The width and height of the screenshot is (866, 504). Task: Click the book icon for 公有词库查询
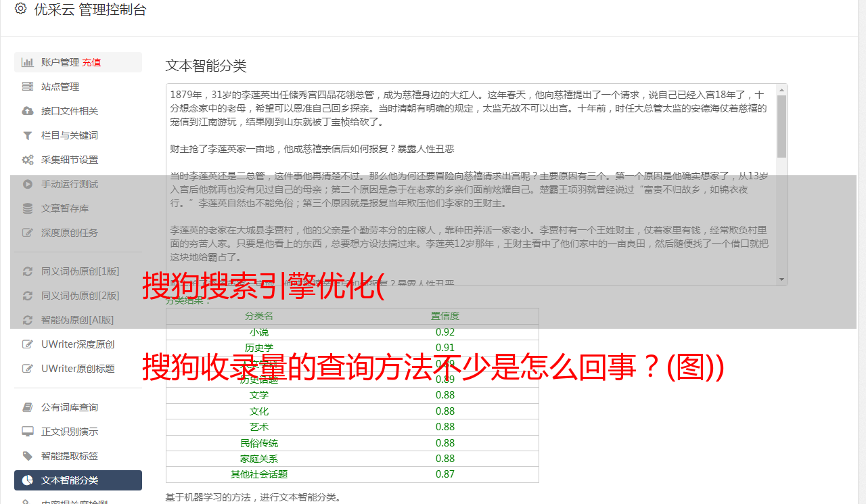point(27,407)
